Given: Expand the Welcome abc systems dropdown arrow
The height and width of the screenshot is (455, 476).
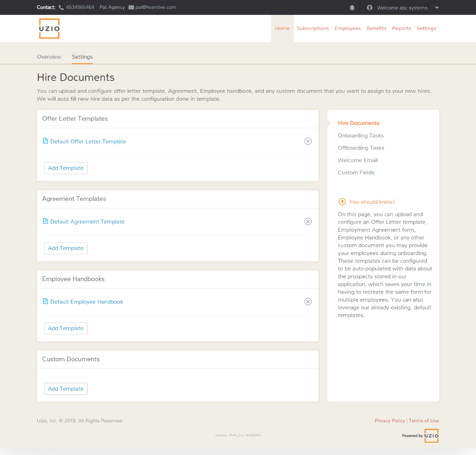Looking at the screenshot, I should 436,8.
